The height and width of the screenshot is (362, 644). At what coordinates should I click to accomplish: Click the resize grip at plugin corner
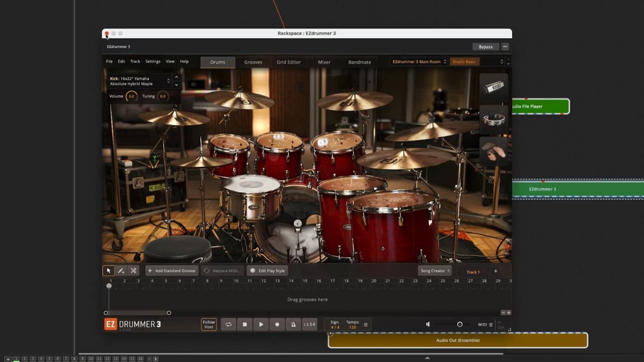tap(509, 329)
